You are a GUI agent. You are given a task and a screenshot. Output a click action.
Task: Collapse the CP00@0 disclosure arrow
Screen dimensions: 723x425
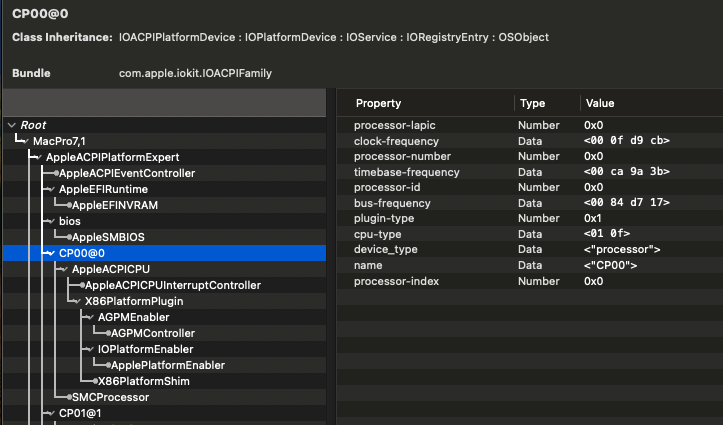pyautogui.click(x=51, y=253)
